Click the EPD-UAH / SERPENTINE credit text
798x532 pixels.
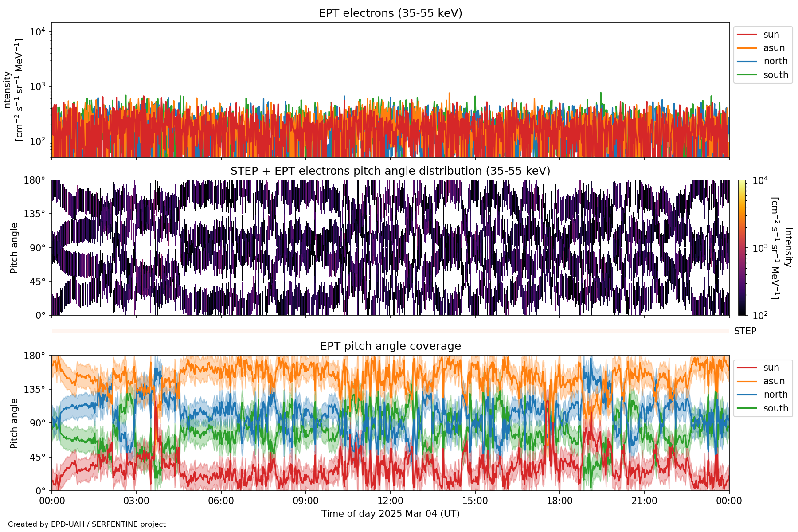pyautogui.click(x=87, y=524)
